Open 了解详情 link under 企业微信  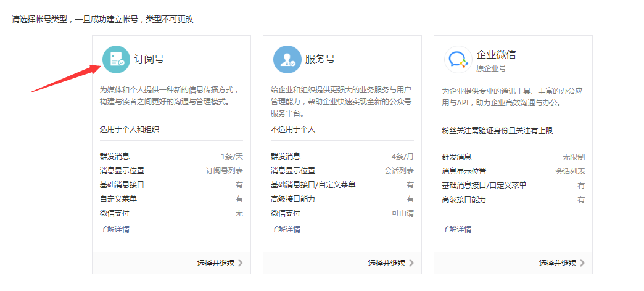pyautogui.click(x=456, y=229)
